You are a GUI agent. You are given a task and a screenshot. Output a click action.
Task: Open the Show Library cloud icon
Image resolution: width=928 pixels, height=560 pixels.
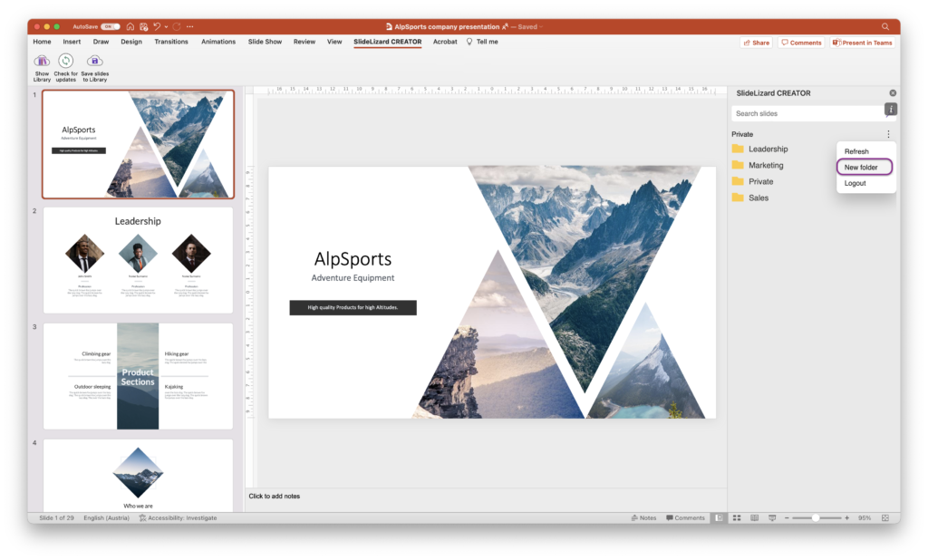tap(42, 61)
